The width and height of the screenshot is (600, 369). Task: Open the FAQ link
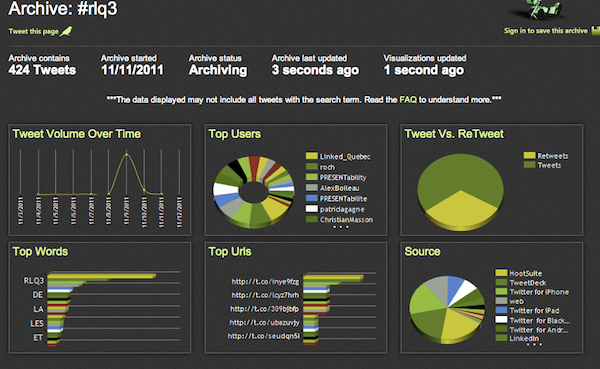click(408, 100)
